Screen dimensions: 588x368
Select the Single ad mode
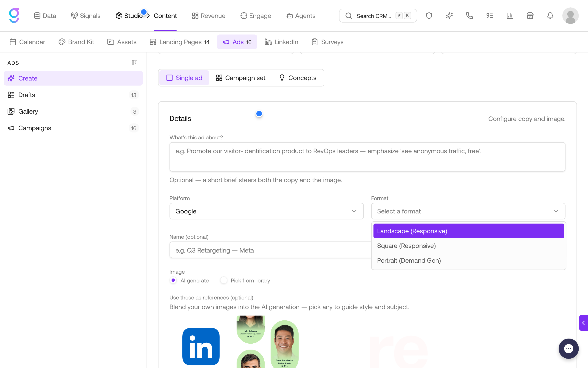(x=184, y=78)
